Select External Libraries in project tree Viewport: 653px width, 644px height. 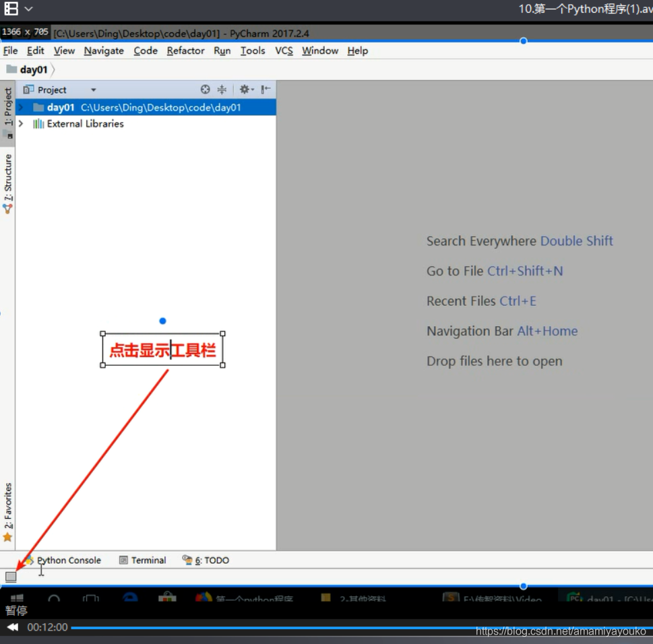(86, 124)
